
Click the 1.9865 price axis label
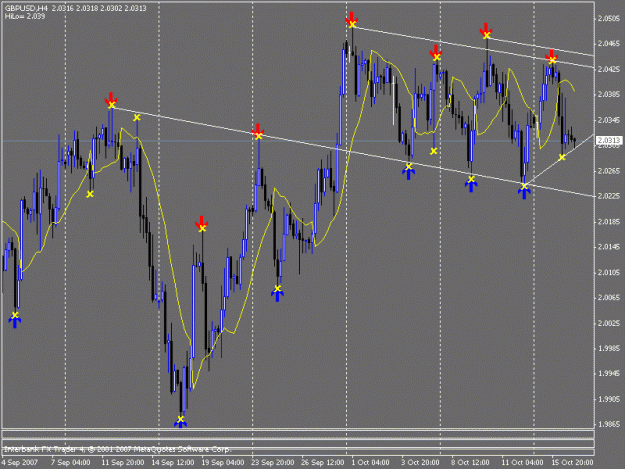[x=609, y=425]
